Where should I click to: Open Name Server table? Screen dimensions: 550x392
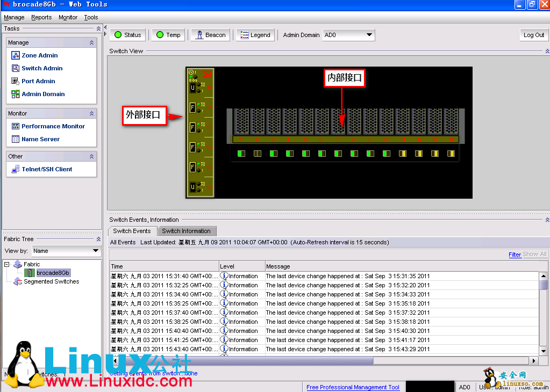tap(40, 139)
